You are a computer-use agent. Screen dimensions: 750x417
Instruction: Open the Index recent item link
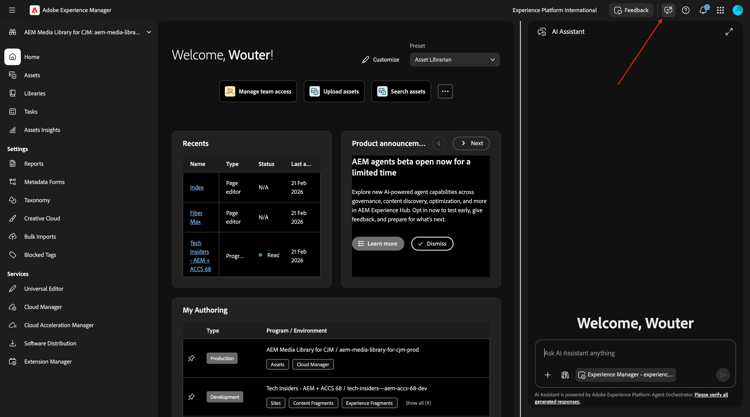(197, 187)
